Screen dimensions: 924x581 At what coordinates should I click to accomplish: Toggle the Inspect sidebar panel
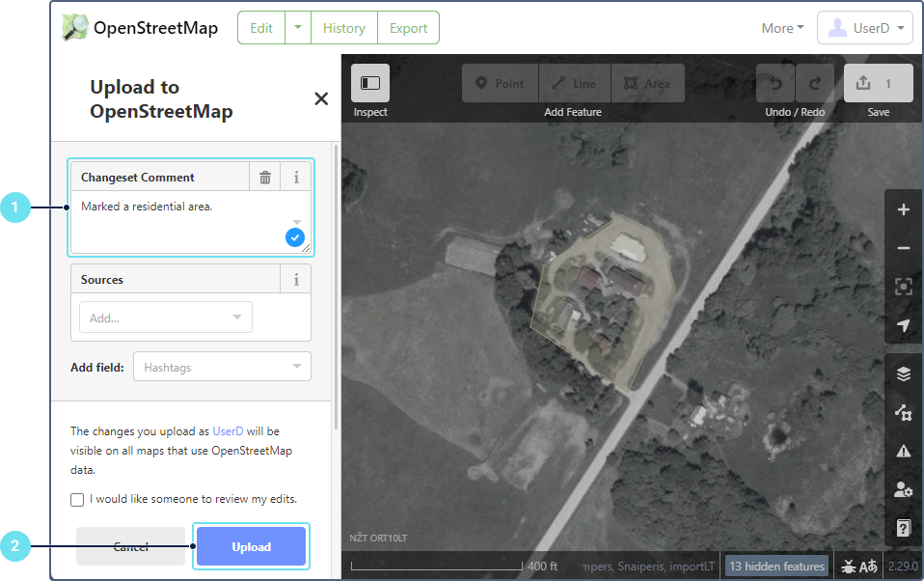(370, 84)
